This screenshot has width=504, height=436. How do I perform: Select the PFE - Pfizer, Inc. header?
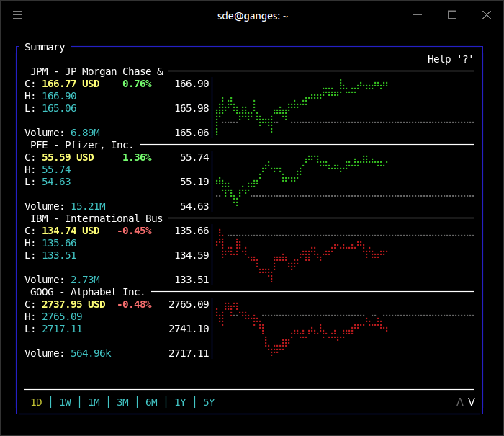pos(82,145)
